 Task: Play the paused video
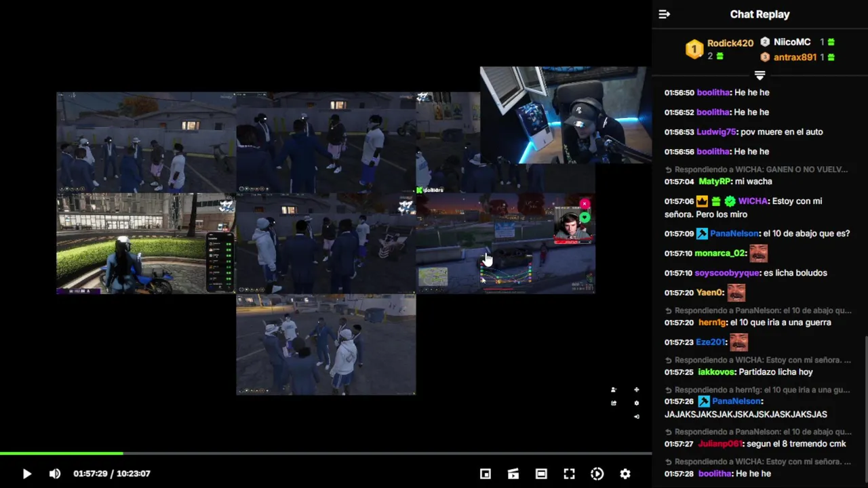[26, 474]
